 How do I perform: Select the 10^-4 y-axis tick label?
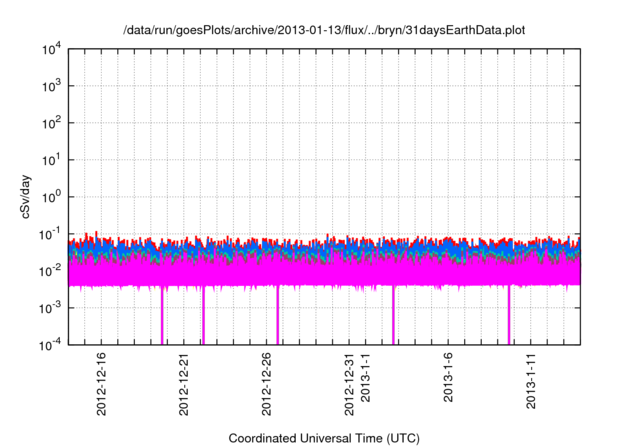click(x=50, y=345)
